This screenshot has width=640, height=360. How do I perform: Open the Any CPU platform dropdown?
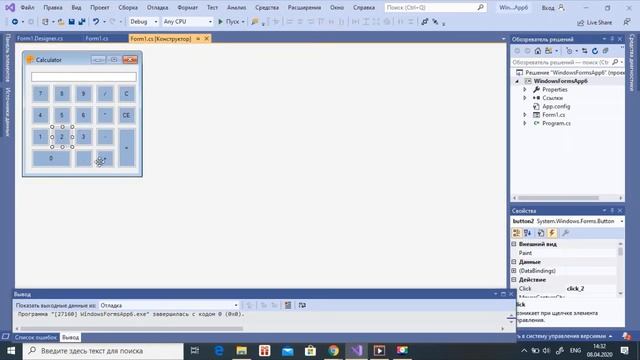click(187, 22)
